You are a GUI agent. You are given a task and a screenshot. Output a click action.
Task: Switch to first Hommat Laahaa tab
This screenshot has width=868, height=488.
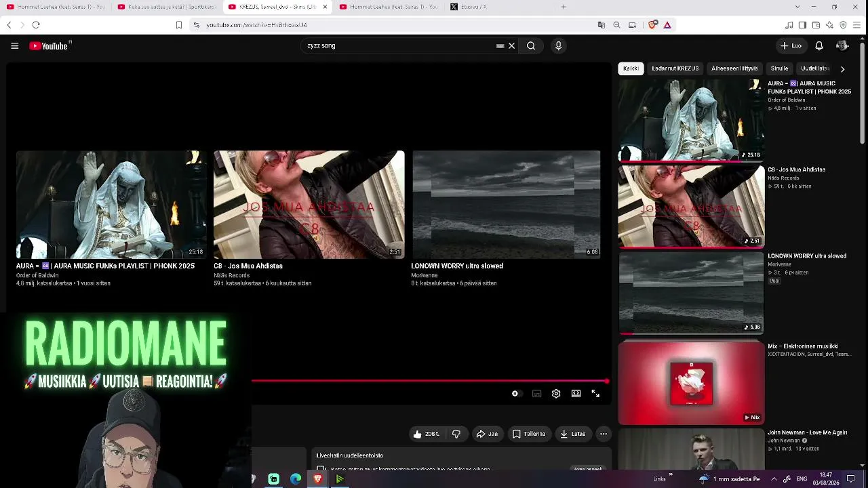click(x=56, y=7)
